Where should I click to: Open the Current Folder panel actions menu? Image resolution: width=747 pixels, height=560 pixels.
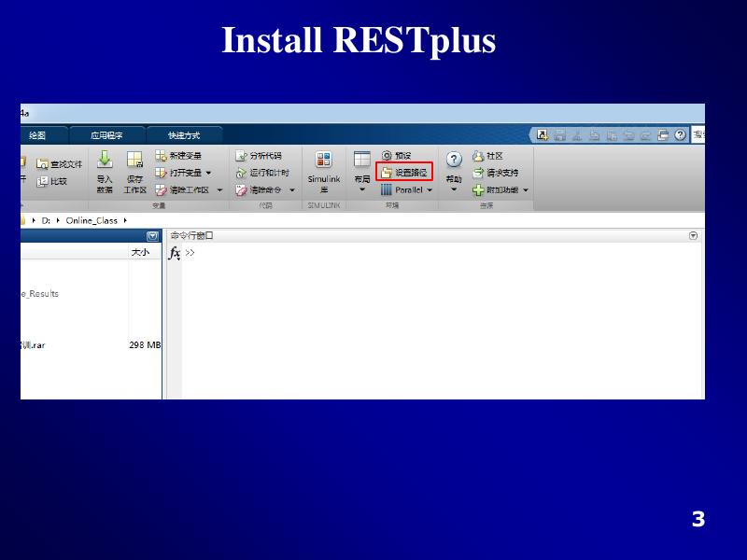(x=152, y=236)
